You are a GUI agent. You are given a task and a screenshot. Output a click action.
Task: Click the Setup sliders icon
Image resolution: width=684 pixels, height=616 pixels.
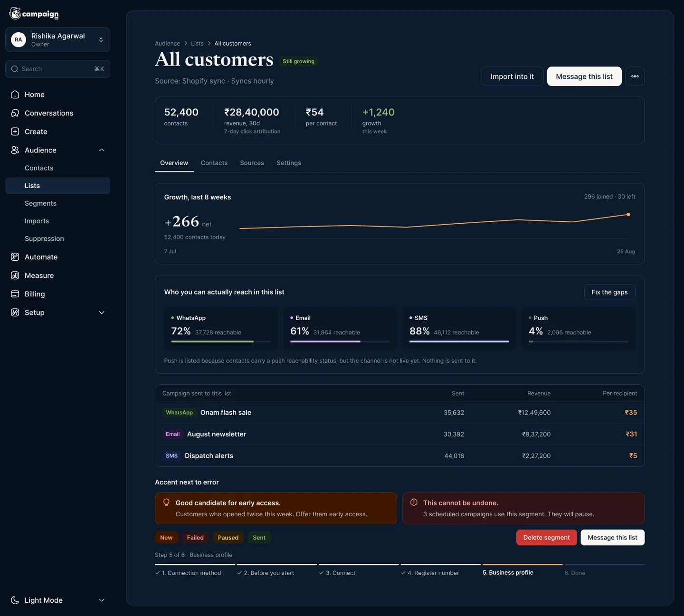15,313
